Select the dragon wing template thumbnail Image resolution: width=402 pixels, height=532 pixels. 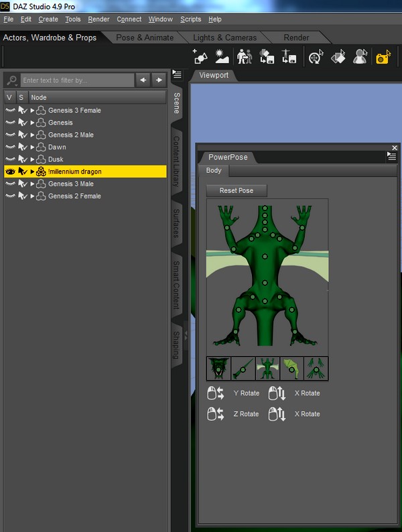click(291, 368)
